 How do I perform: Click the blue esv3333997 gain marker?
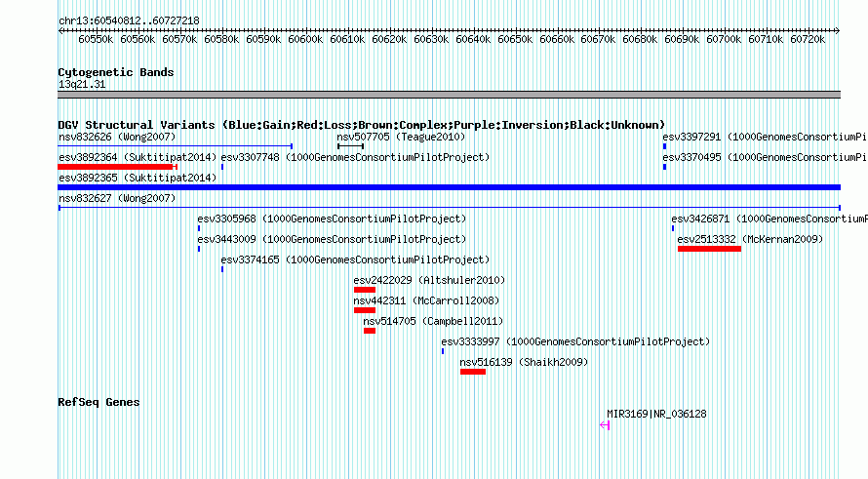[x=443, y=351]
